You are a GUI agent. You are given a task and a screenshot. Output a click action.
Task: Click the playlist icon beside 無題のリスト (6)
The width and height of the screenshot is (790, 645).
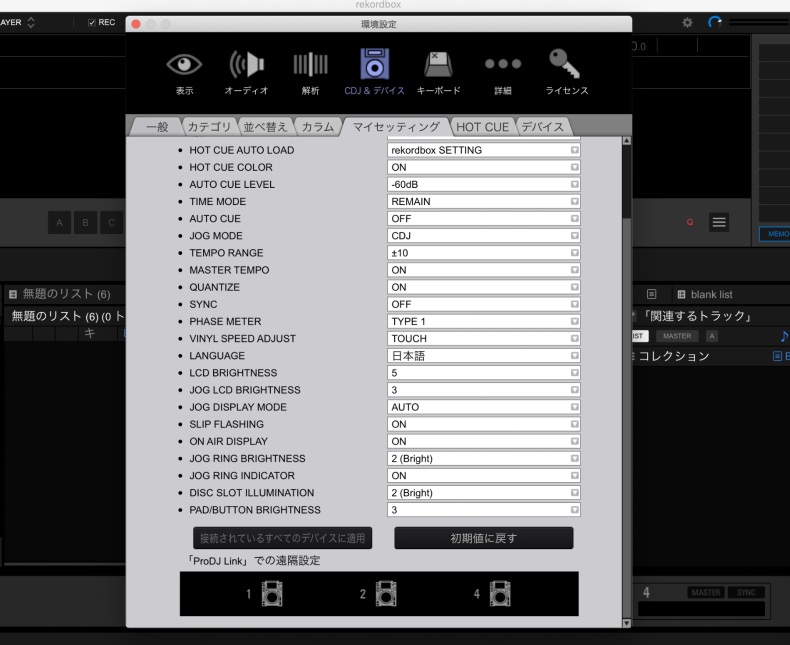tap(13, 294)
